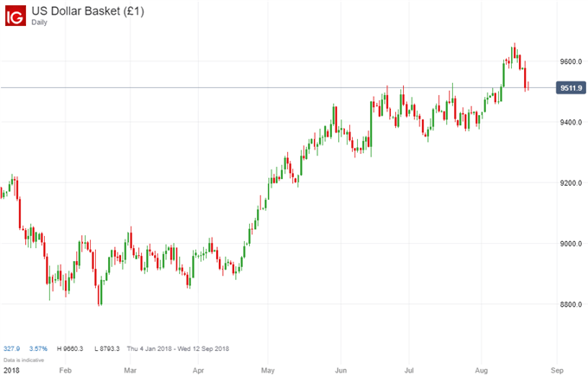Image resolution: width=588 pixels, height=376 pixels.
Task: Click the 3.57% percentage change
Action: point(39,348)
